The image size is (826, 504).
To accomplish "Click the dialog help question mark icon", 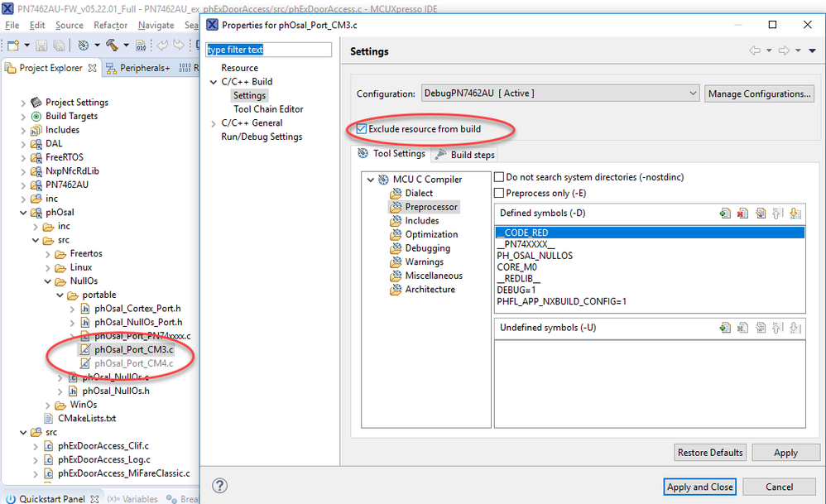I will point(219,486).
